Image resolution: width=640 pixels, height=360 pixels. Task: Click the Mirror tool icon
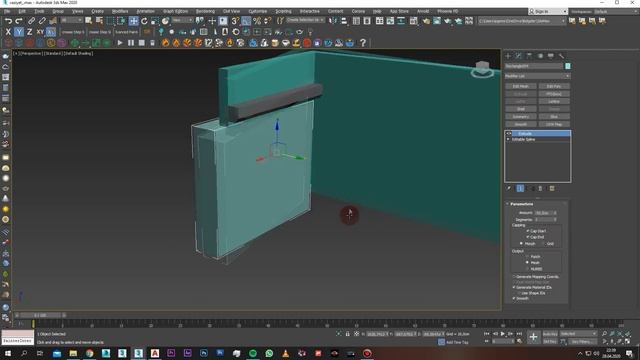pyautogui.click(x=333, y=21)
